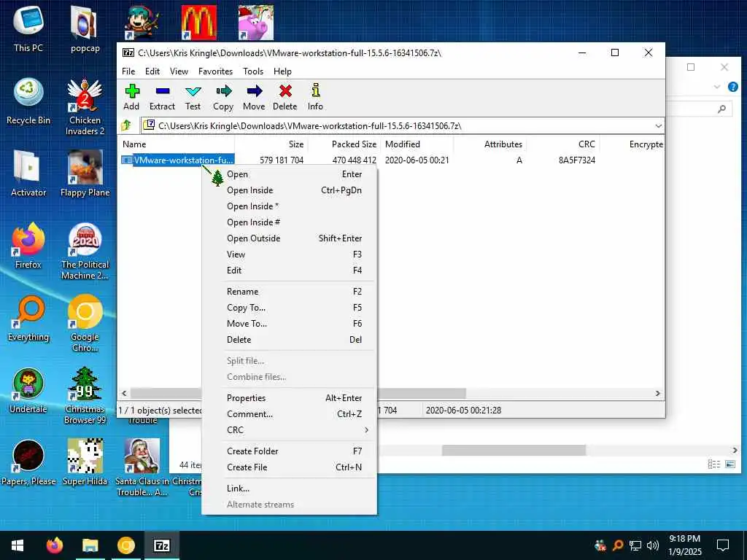Screen dimensions: 747x560
Task: Open the Tools menu
Action: tap(253, 71)
